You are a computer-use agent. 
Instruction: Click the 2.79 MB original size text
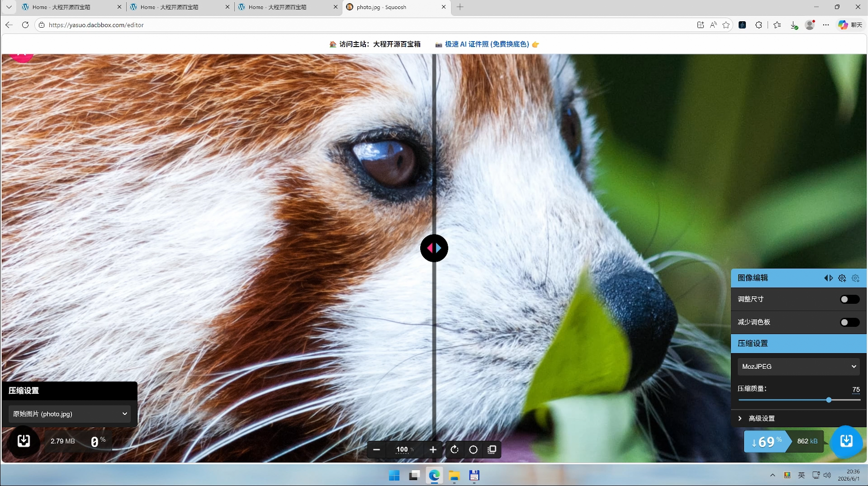pyautogui.click(x=63, y=441)
